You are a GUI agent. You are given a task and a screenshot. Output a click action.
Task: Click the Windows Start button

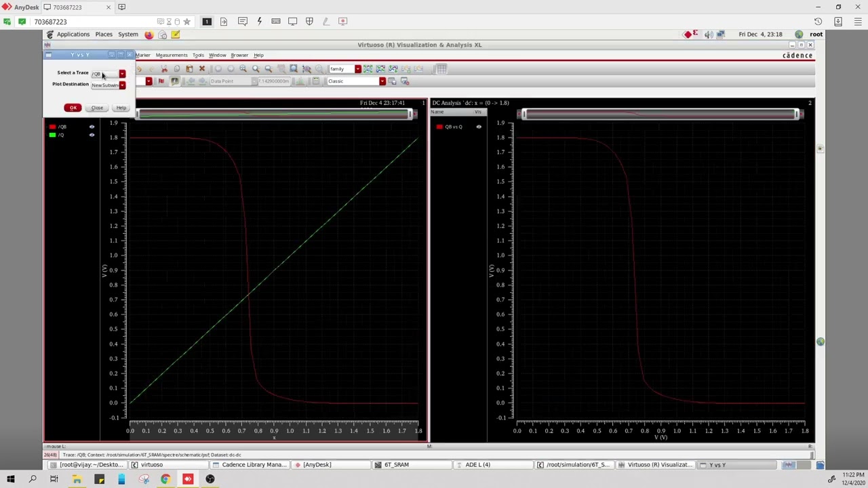click(x=10, y=479)
